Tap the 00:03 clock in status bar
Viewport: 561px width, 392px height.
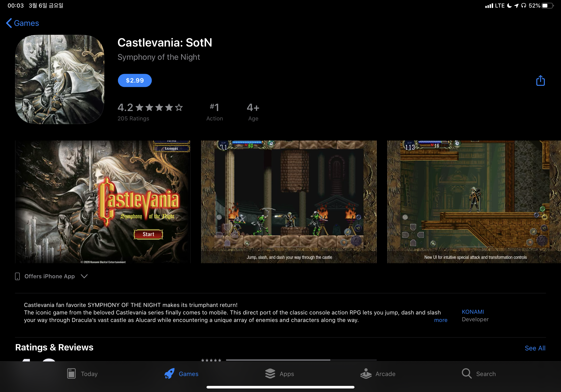pyautogui.click(x=16, y=6)
